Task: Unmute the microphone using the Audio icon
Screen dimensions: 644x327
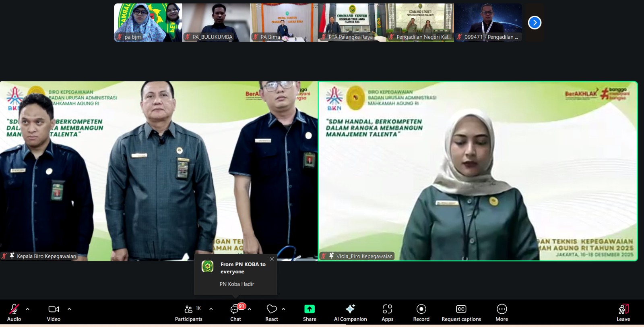Action: 14,309
